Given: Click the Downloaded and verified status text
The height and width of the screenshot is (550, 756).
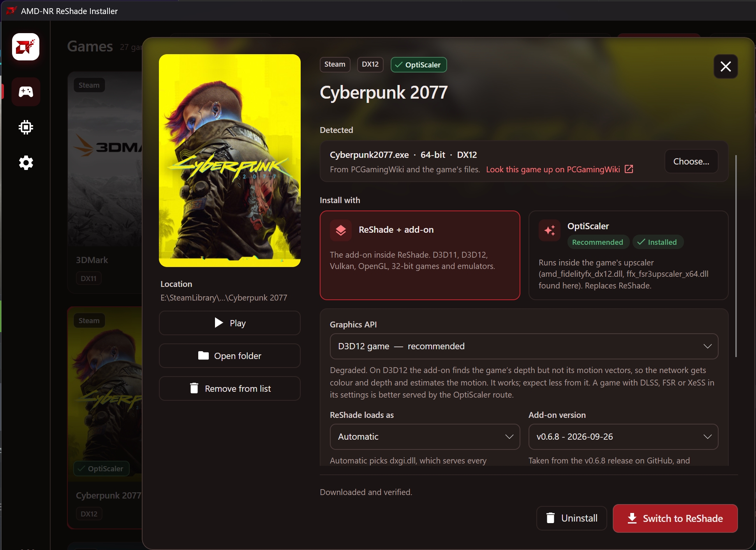Looking at the screenshot, I should pos(366,492).
